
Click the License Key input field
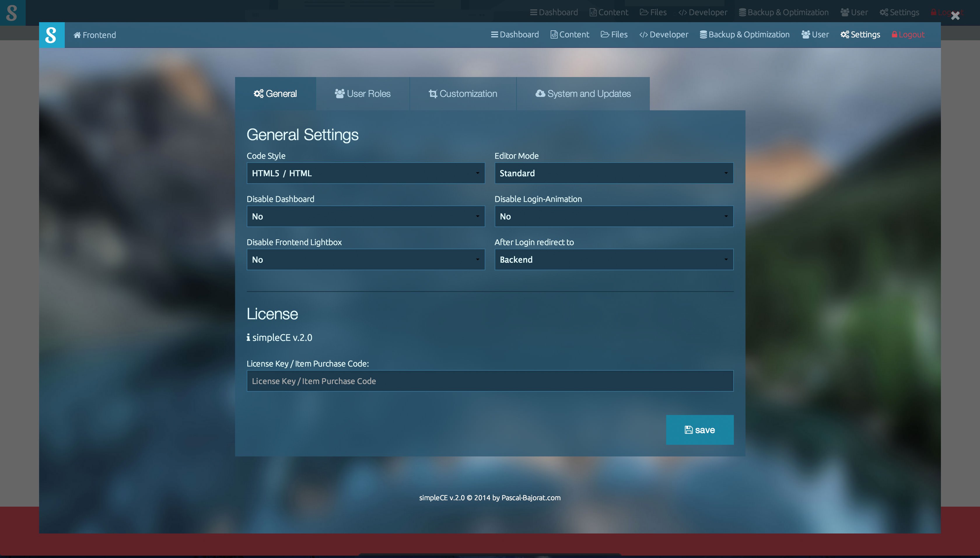[x=489, y=381]
